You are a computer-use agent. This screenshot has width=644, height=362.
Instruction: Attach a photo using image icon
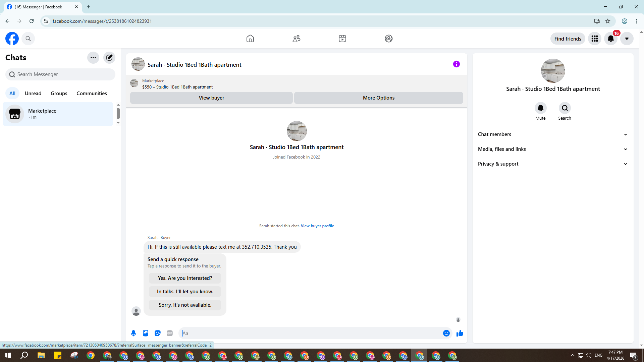[146, 333]
